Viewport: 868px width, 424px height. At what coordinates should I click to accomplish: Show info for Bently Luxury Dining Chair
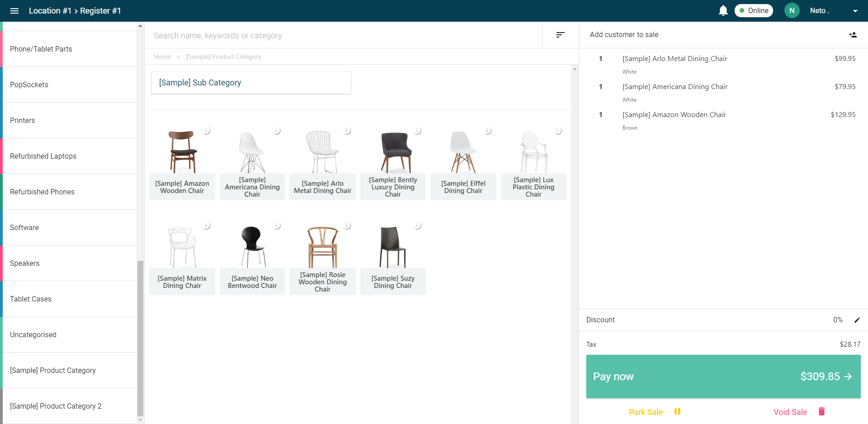(418, 131)
